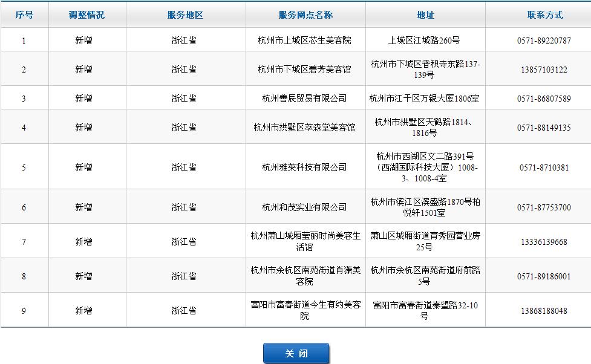The width and height of the screenshot is (591, 364).
Task: Click the 关闭 button
Action: (296, 353)
